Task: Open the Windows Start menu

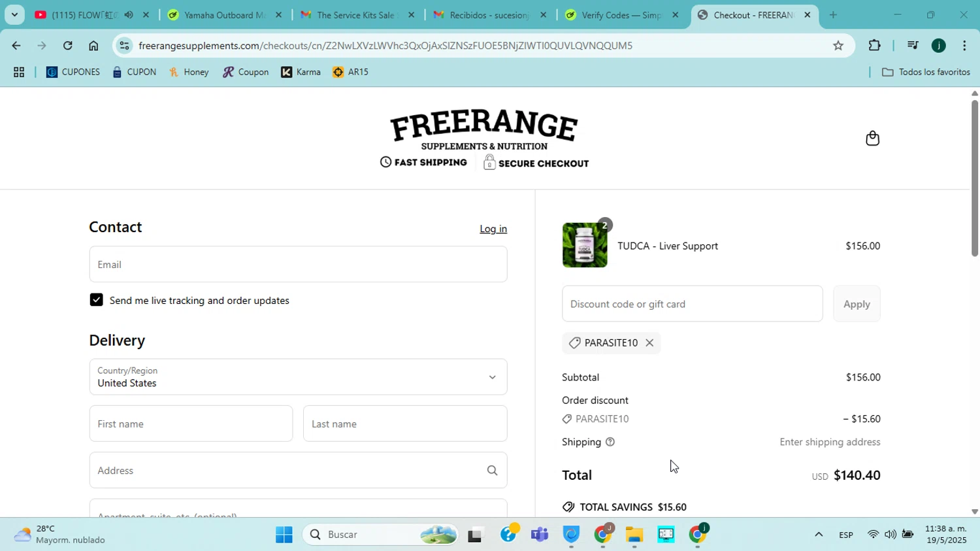Action: [284, 535]
